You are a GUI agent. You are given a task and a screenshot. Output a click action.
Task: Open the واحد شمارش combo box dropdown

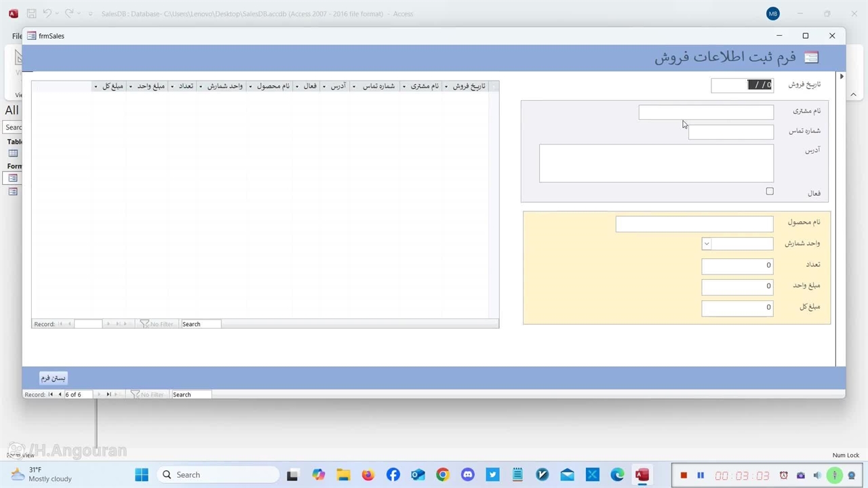pos(707,244)
